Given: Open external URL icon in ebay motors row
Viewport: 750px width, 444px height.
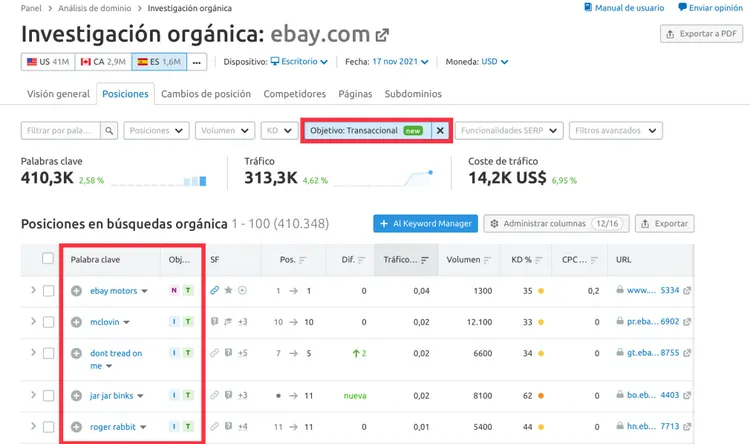Looking at the screenshot, I should pos(687,290).
